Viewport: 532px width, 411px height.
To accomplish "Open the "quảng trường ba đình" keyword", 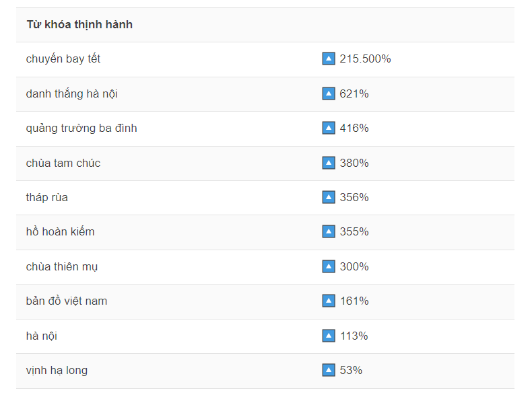I will click(x=81, y=128).
